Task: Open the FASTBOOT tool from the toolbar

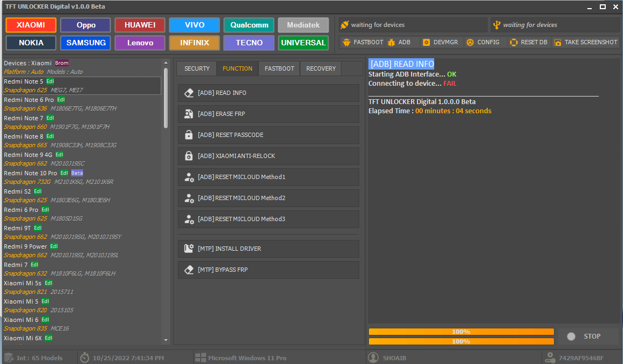Action: (x=362, y=42)
